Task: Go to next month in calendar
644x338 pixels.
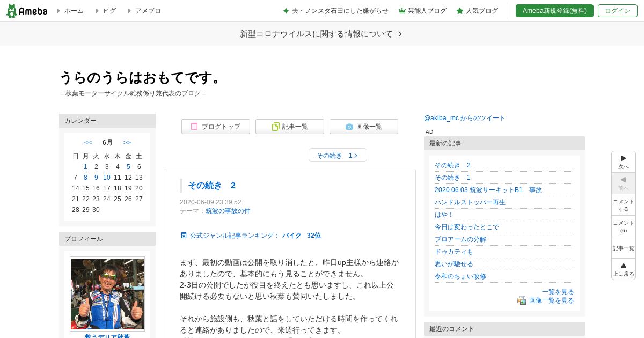Action: coord(127,142)
